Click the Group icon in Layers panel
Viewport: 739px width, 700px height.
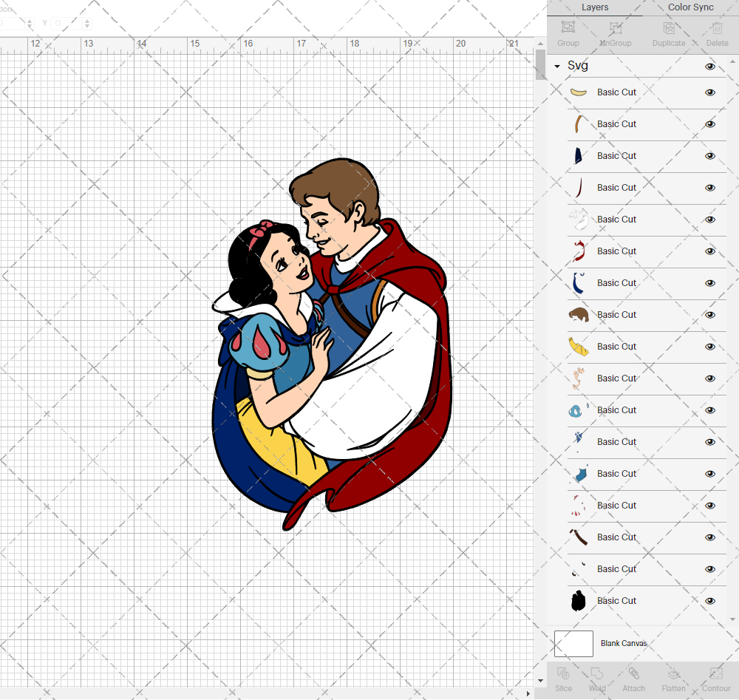coord(568,27)
